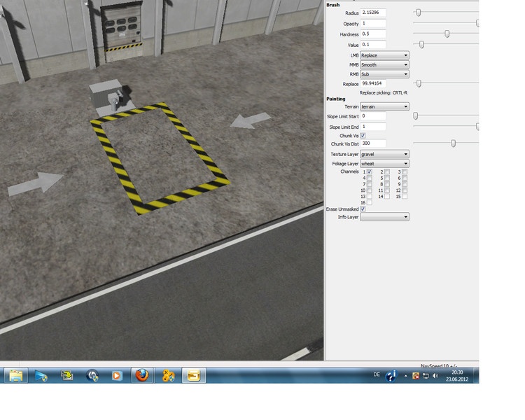Click the Slope Limit Start slider handle
525x420 pixels.
click(416, 116)
